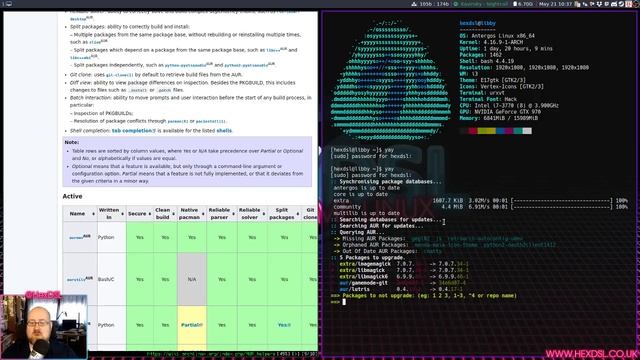Viewport: 640px width, 360px height.
Task: Click the red color block in neofetch output
Action: point(473,131)
